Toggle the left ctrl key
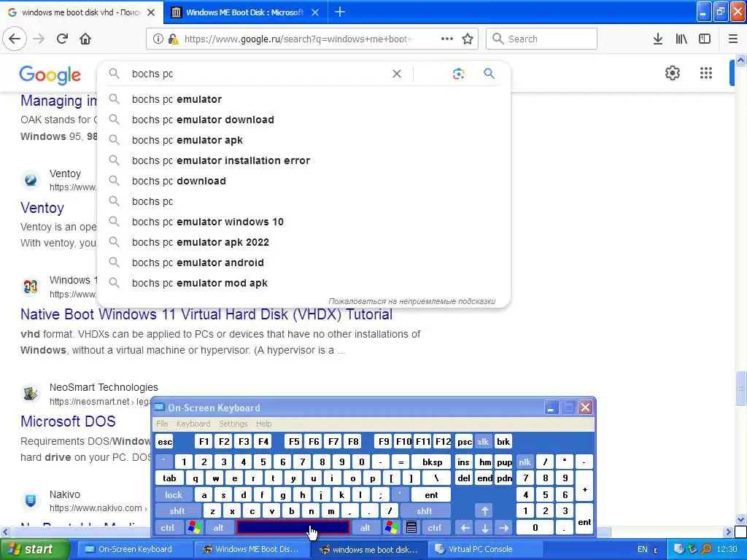Image resolution: width=747 pixels, height=560 pixels. click(x=167, y=528)
